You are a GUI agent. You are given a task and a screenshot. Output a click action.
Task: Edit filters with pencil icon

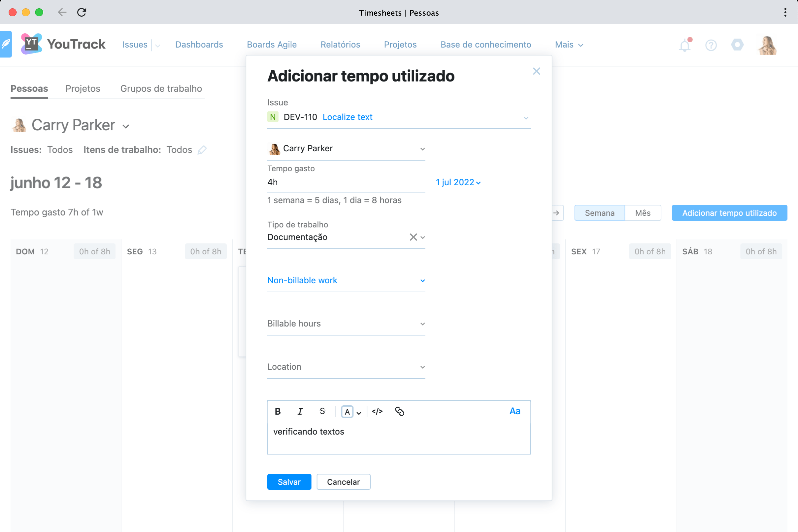pos(202,150)
